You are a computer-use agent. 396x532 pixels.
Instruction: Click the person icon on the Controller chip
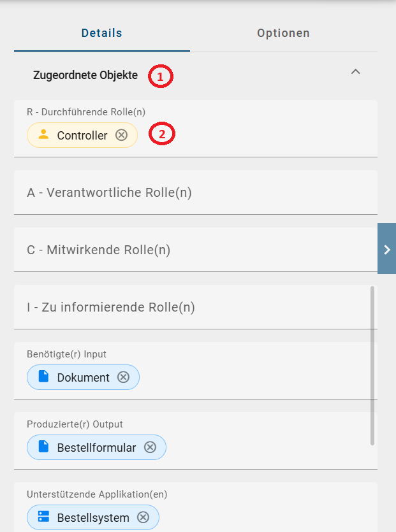pyautogui.click(x=44, y=135)
